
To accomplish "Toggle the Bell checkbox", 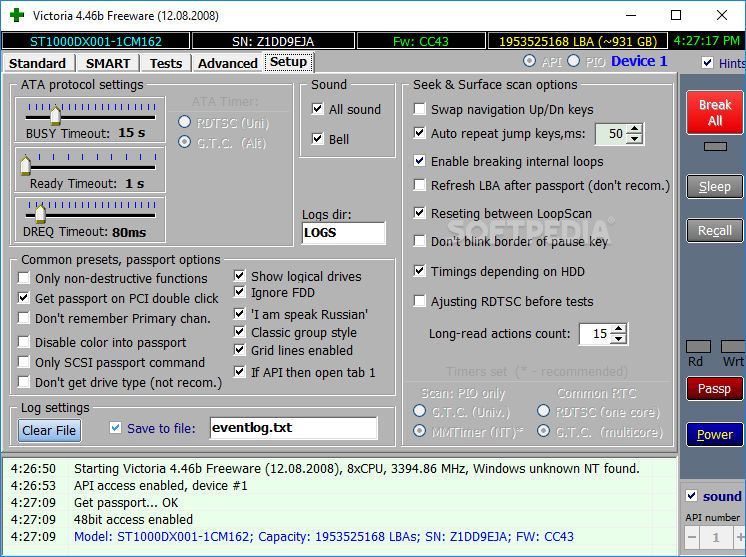I will click(x=317, y=139).
